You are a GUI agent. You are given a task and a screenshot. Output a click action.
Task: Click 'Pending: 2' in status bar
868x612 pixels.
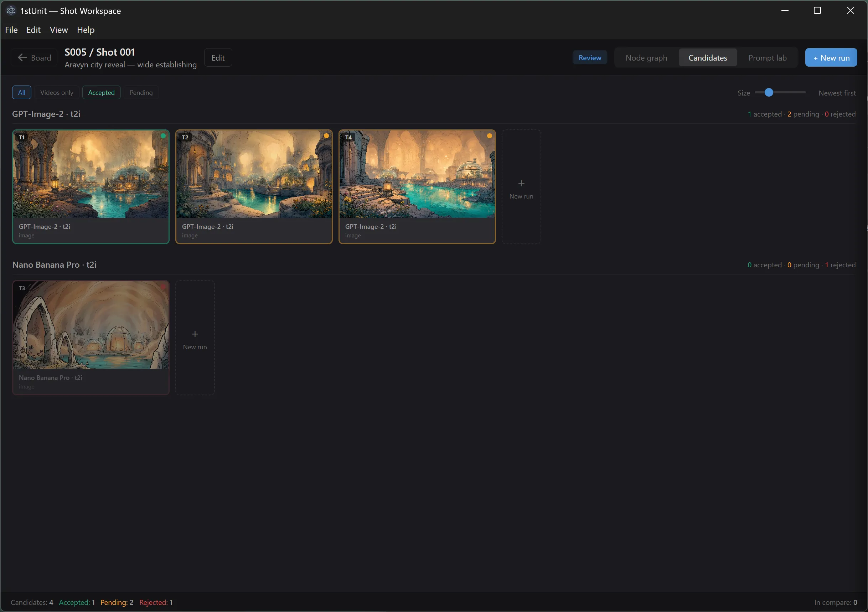117,602
